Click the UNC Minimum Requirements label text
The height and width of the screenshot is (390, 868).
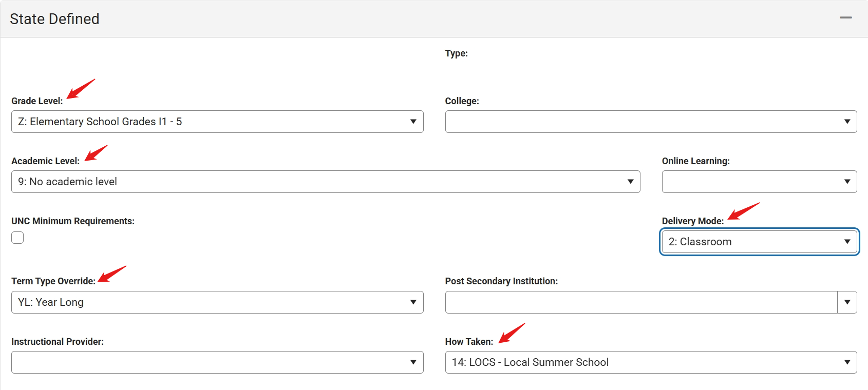click(73, 221)
